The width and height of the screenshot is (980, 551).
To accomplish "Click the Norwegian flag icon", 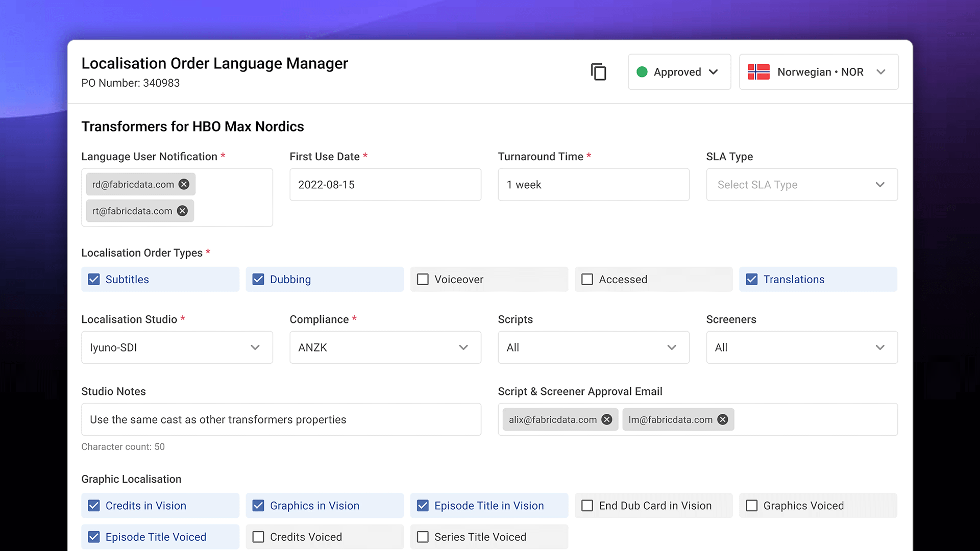I will coord(758,72).
